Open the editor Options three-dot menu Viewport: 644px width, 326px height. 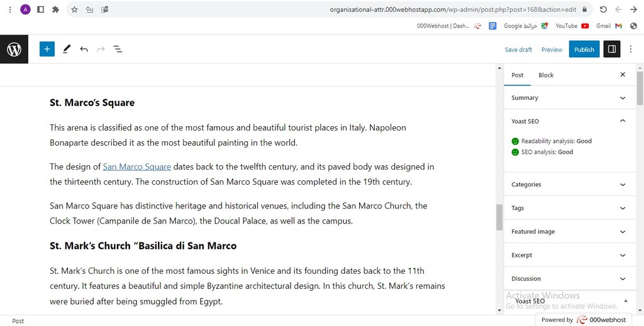coord(631,49)
